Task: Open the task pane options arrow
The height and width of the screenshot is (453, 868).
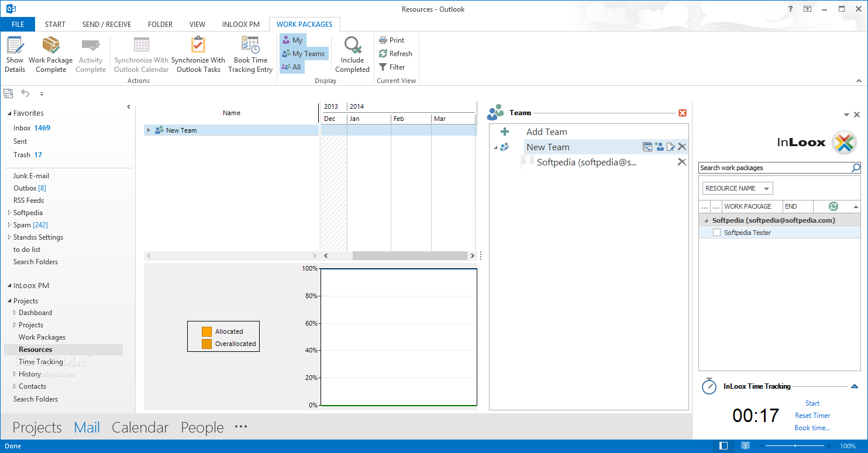Action: (x=846, y=115)
